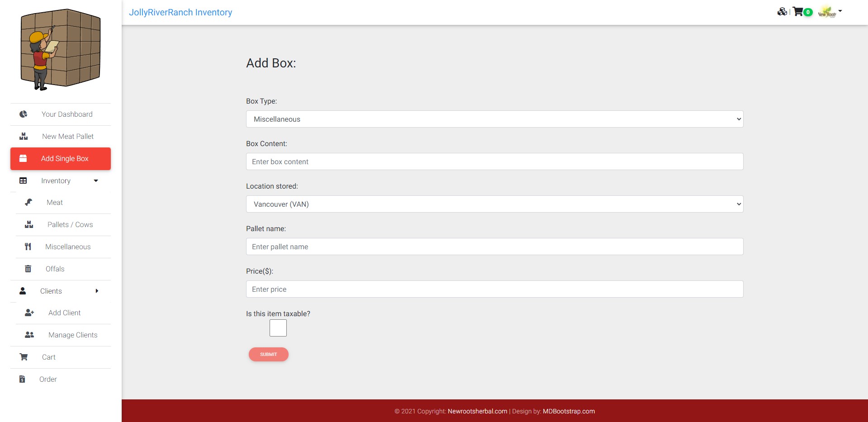Open the shopping cart in top bar
The width and height of the screenshot is (868, 422).
click(798, 12)
